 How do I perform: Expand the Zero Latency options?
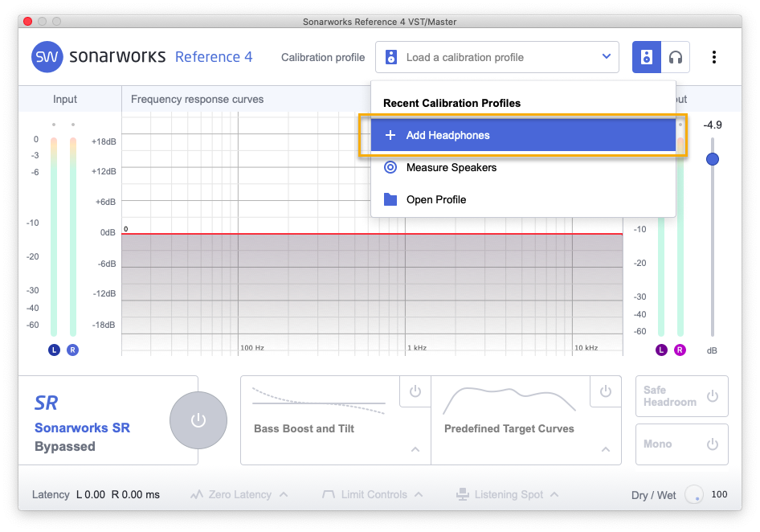tap(284, 495)
